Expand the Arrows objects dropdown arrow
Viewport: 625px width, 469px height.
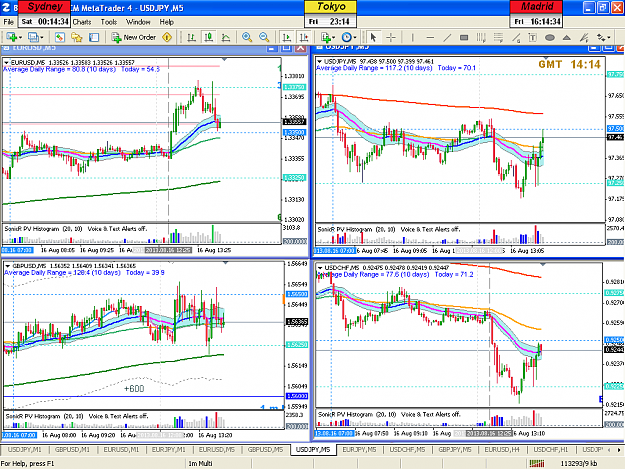click(x=609, y=38)
